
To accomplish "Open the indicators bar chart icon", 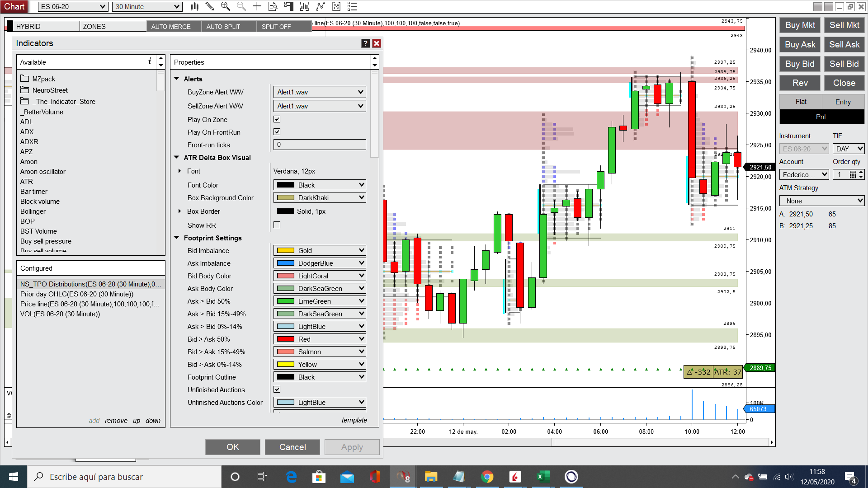I will (x=304, y=6).
